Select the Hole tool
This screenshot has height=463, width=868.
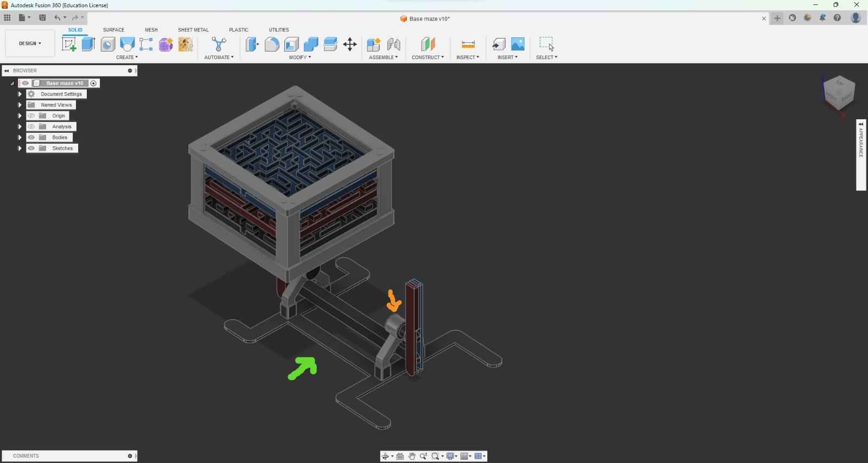point(127,44)
